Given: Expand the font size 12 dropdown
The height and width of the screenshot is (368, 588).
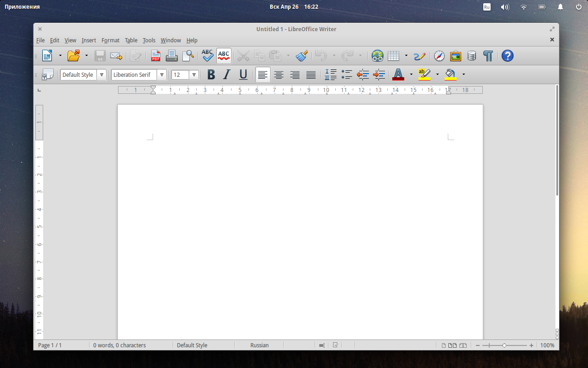Looking at the screenshot, I should click(194, 75).
